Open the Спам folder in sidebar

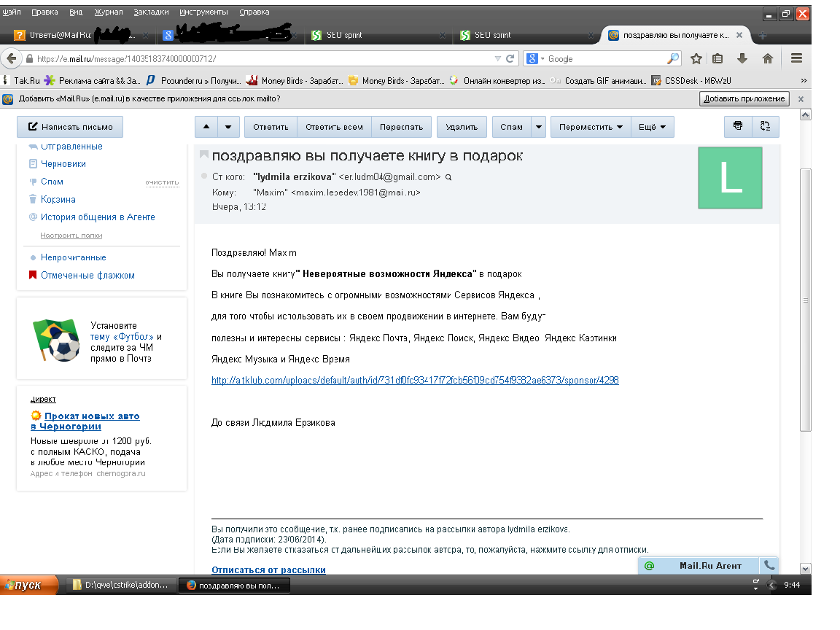click(x=52, y=182)
